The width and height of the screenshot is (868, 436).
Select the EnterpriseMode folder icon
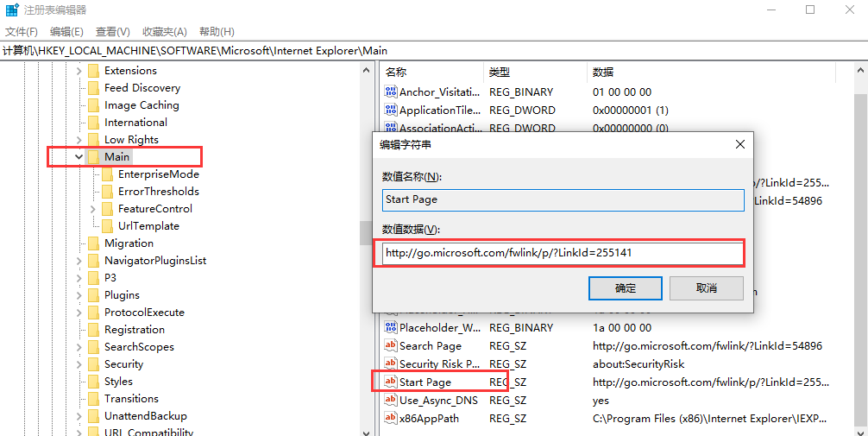coord(107,174)
